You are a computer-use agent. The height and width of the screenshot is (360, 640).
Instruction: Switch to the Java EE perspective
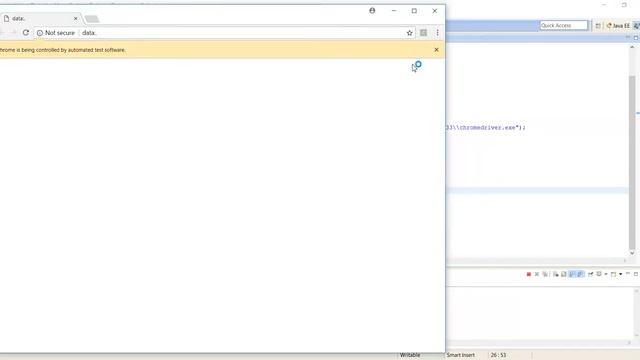[x=618, y=26]
